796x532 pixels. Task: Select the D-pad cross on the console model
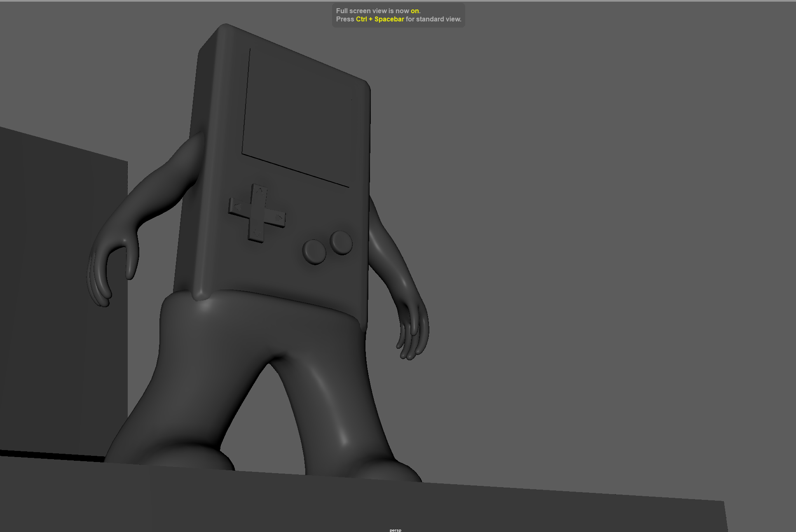[x=258, y=214]
